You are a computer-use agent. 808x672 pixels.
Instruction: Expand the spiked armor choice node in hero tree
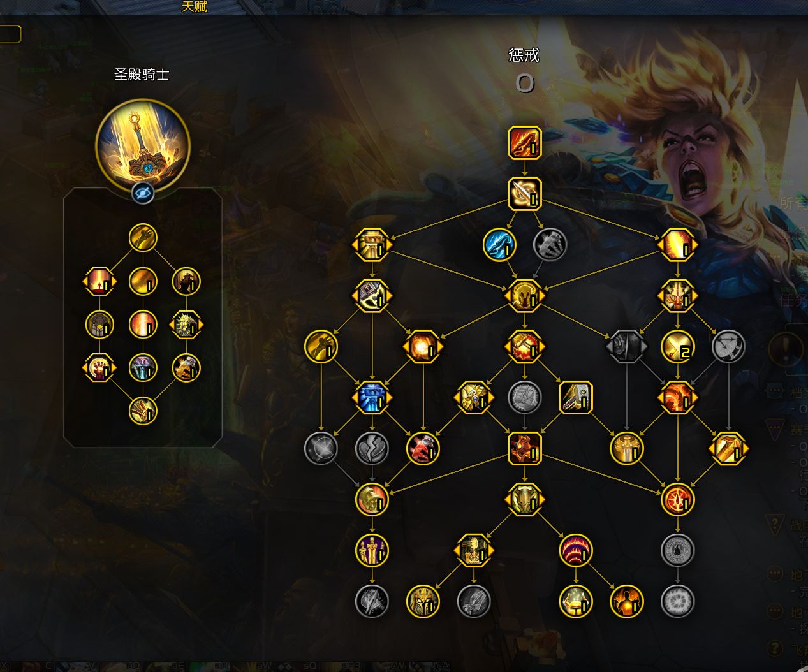pos(186,325)
